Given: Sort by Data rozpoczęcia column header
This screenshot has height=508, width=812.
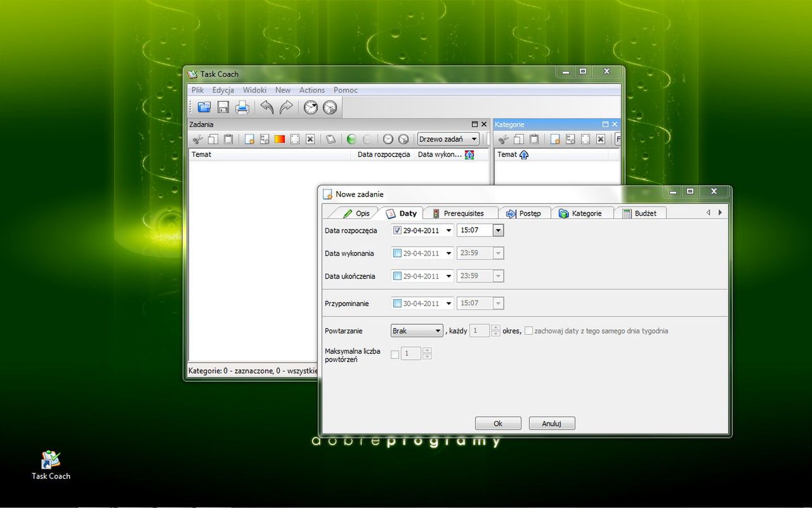Looking at the screenshot, I should [383, 154].
